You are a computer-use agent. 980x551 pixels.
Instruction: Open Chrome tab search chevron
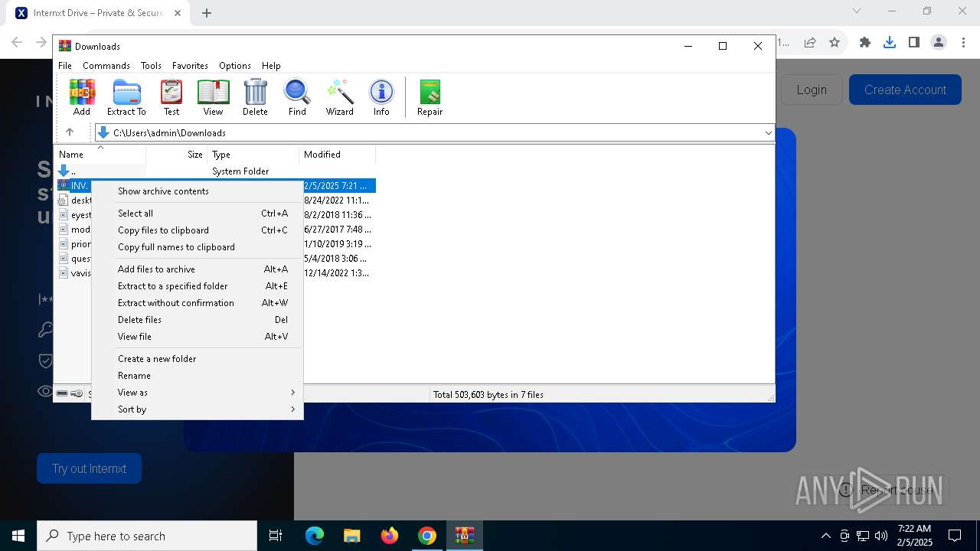point(857,11)
